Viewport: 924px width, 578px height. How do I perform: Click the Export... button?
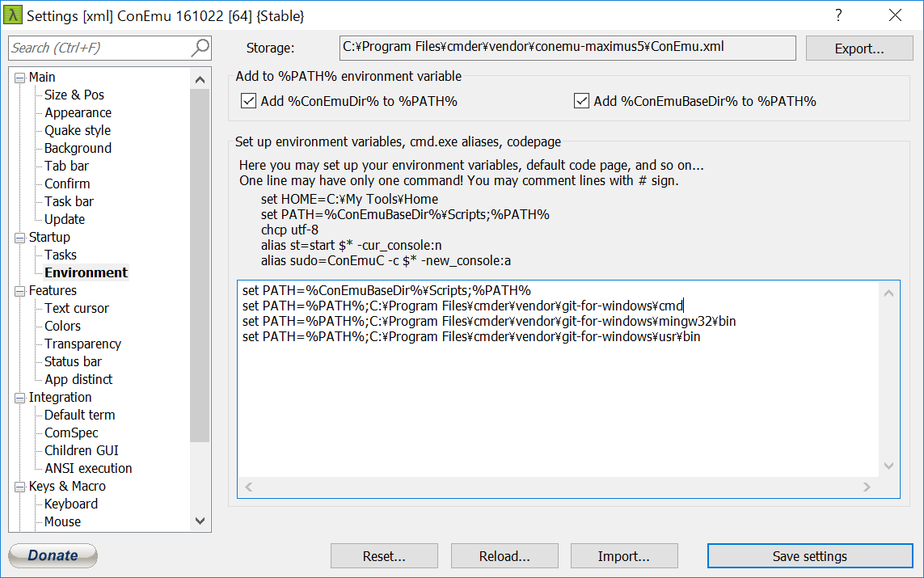(x=859, y=49)
